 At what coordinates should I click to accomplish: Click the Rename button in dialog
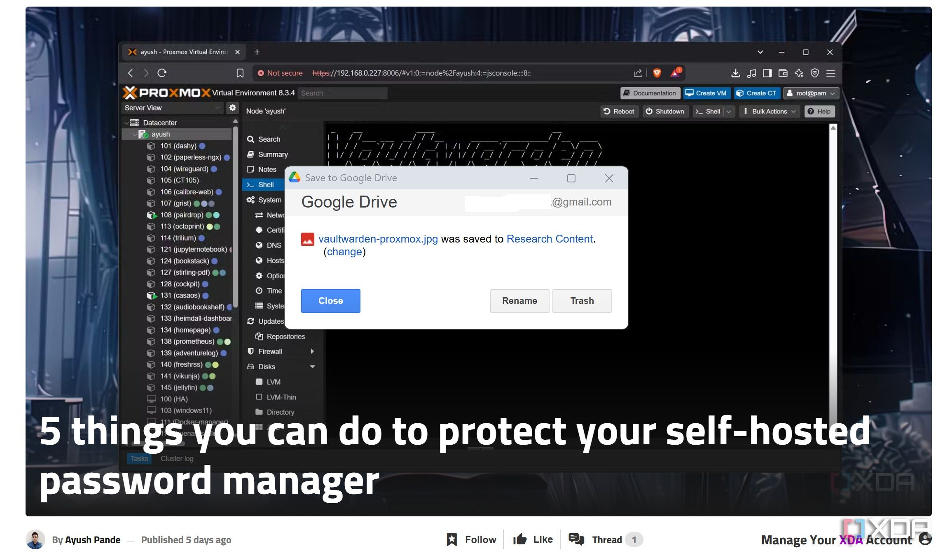coord(519,301)
